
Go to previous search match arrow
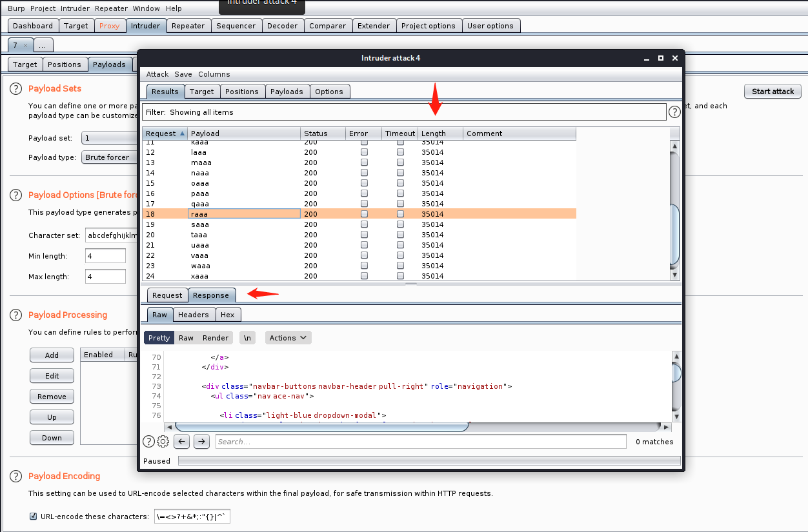[x=182, y=442]
